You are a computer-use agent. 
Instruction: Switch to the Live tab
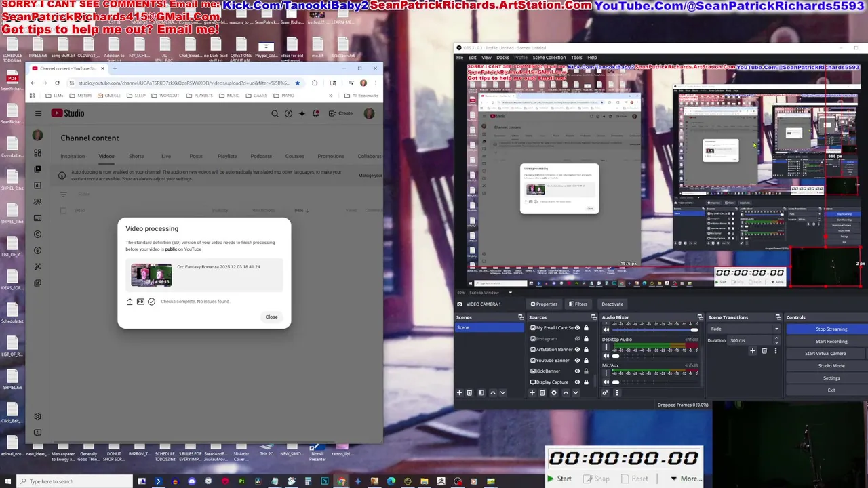[166, 156]
